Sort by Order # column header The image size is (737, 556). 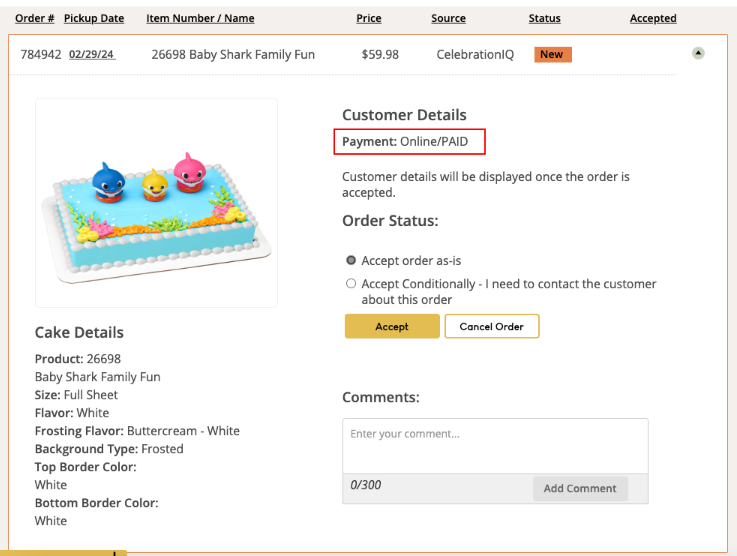coord(35,18)
